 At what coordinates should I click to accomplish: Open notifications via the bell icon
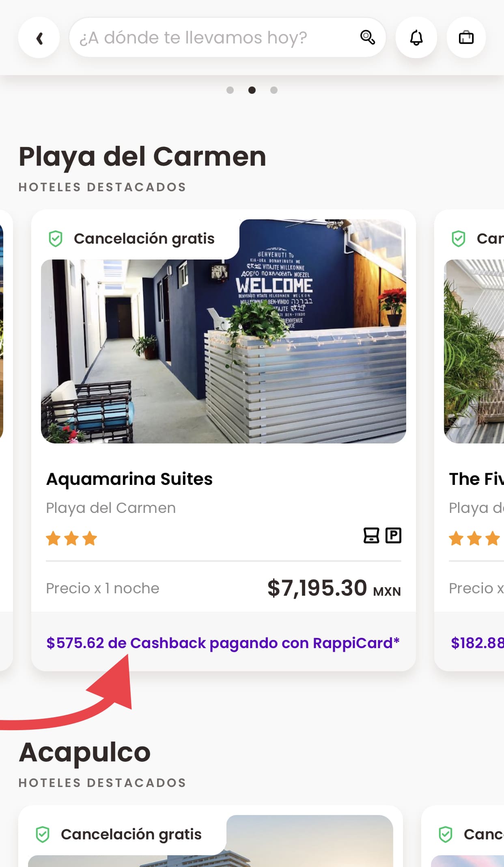tap(416, 37)
